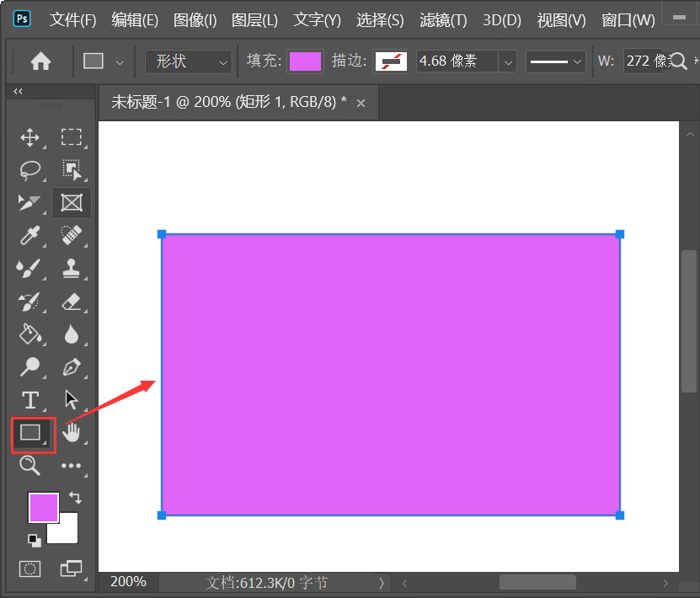Click the bottom horizontal scrollbar

click(x=537, y=581)
